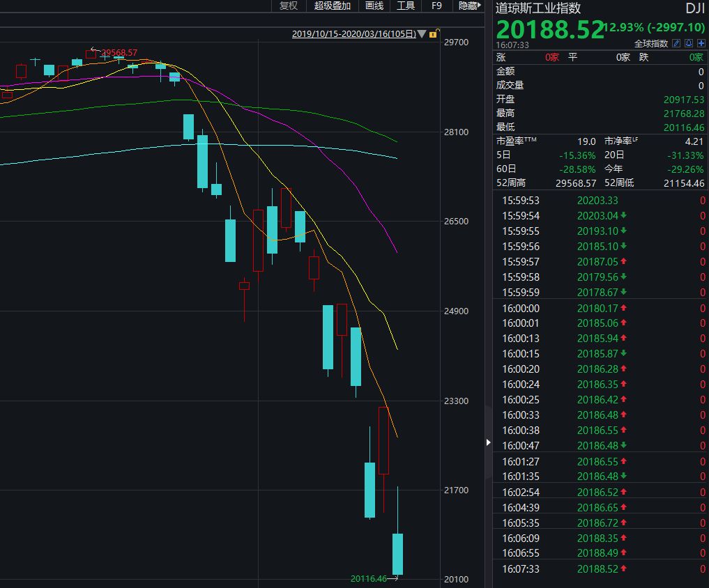
Task: Click the yellow lock icon beside the date range
Action: tap(433, 34)
